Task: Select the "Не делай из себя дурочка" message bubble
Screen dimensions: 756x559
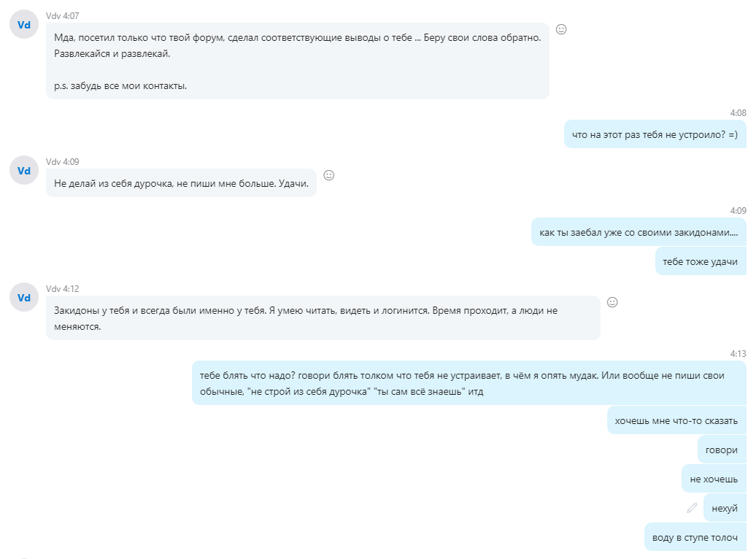Action: coord(181,183)
